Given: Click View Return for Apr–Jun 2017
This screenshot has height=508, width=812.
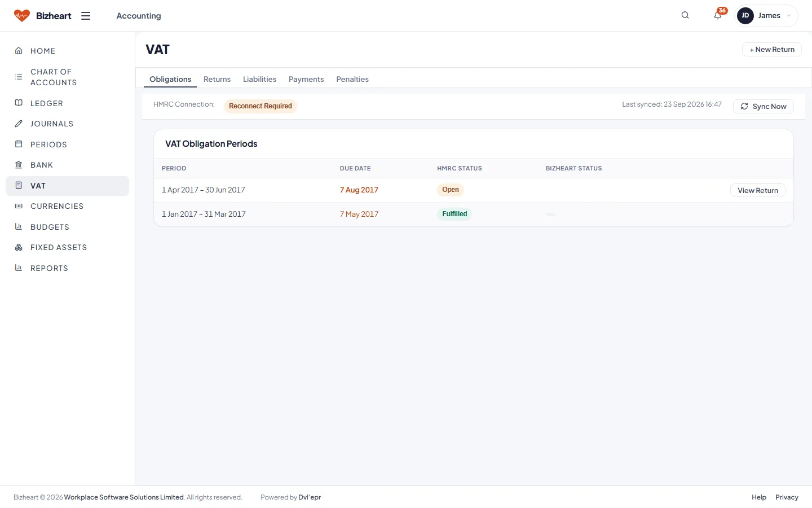Looking at the screenshot, I should point(758,191).
